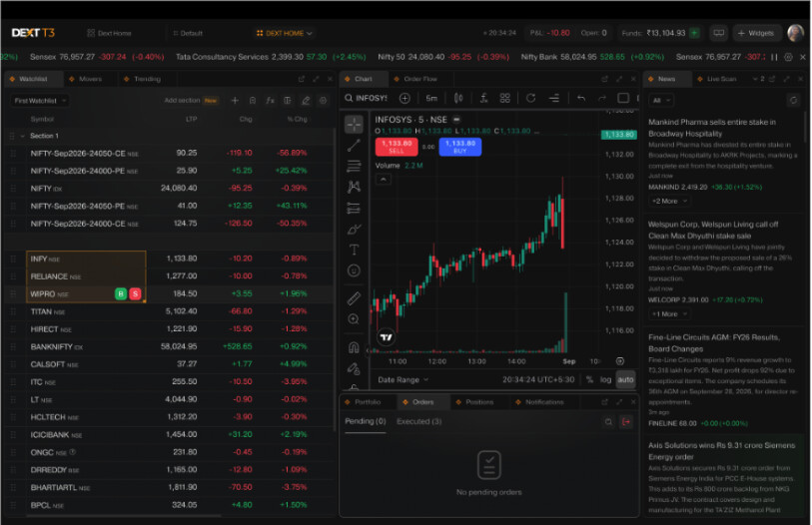The height and width of the screenshot is (525, 812).
Task: Select the trend line drawing tool
Action: coord(355,146)
